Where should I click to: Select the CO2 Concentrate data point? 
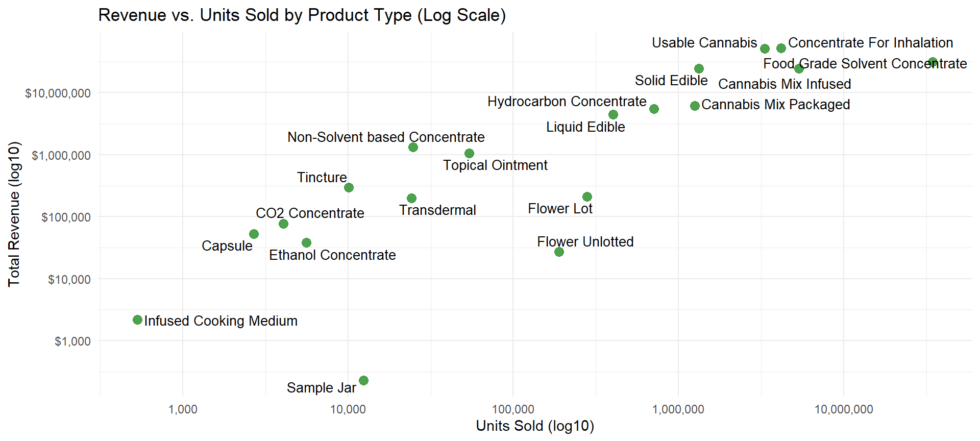[x=283, y=224]
